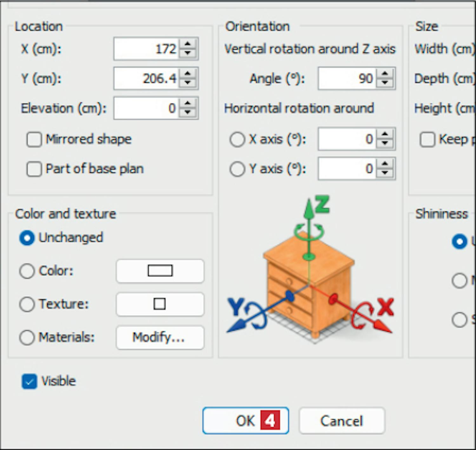Screen dimensions: 476x450
Task: Enable the Mirrored shape checkbox
Action: click(34, 140)
